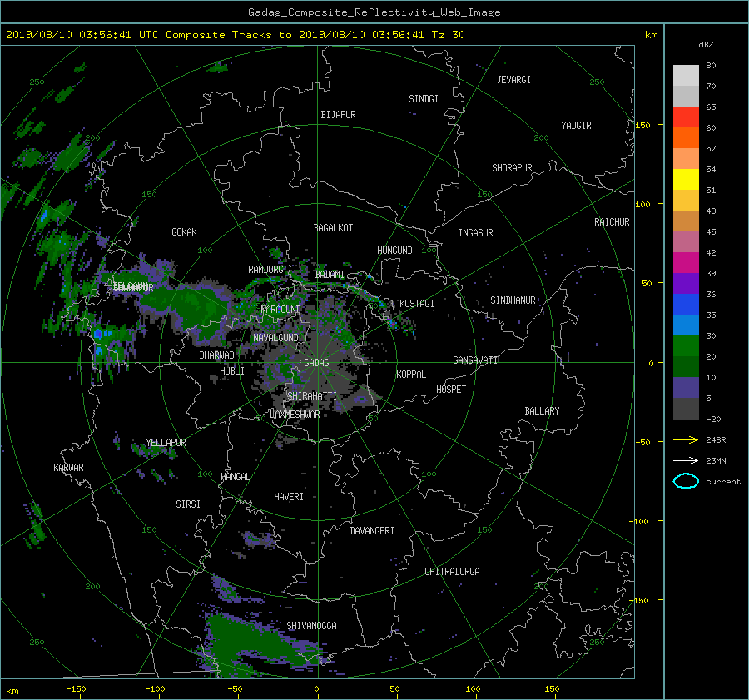This screenshot has width=749, height=700.
Task: Click the 'HUNGUND' city label
Action: (394, 251)
